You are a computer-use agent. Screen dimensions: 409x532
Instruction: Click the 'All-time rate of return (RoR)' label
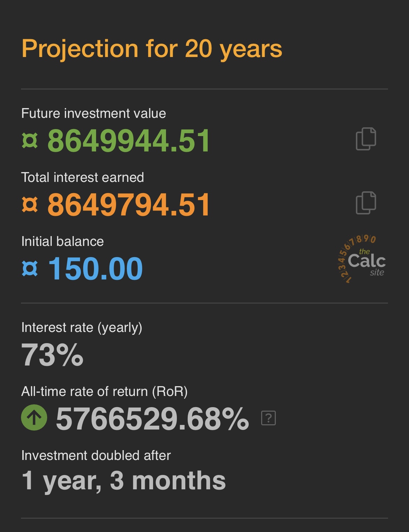[105, 391]
